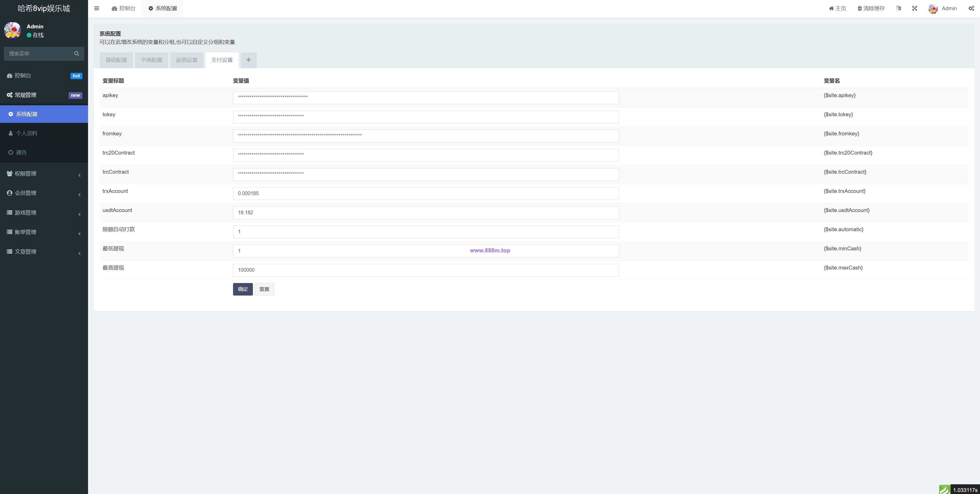This screenshot has width=980, height=494.
Task: Click the 文章管理 list icon
Action: tap(9, 252)
